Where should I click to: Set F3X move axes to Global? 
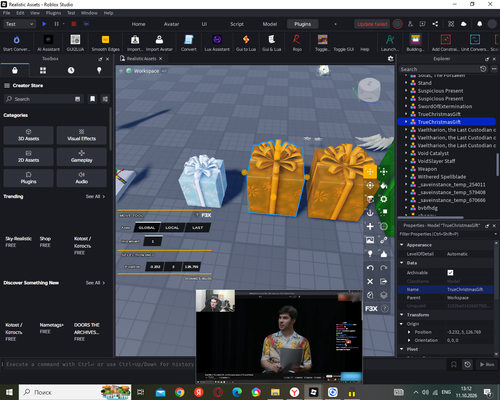[147, 228]
